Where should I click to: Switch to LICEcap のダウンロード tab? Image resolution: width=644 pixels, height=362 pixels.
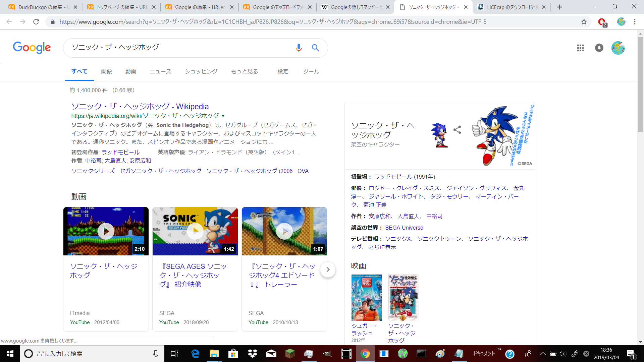pyautogui.click(x=512, y=7)
